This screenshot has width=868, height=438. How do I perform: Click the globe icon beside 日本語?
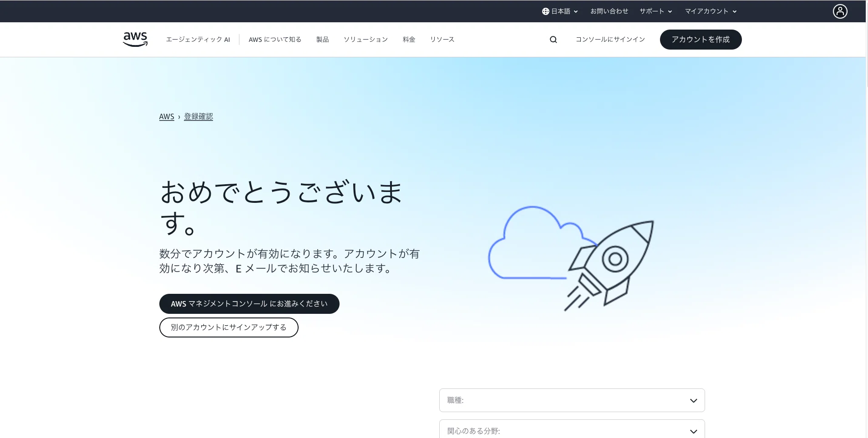click(x=545, y=11)
